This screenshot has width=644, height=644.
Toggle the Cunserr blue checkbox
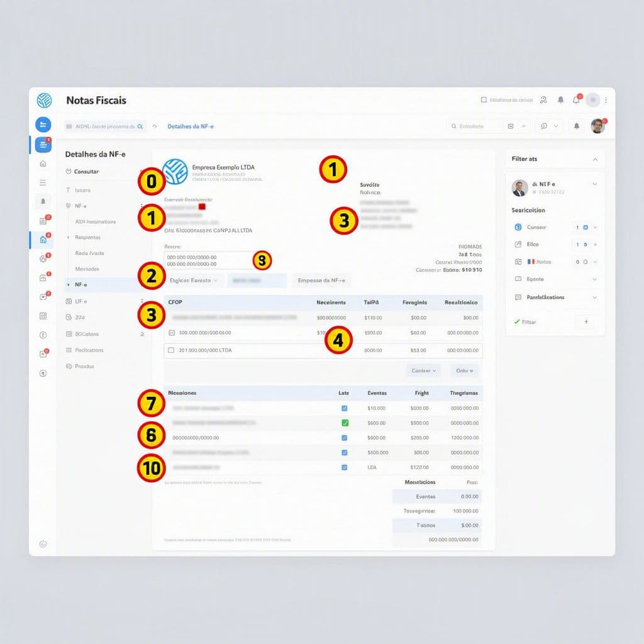[586, 227]
